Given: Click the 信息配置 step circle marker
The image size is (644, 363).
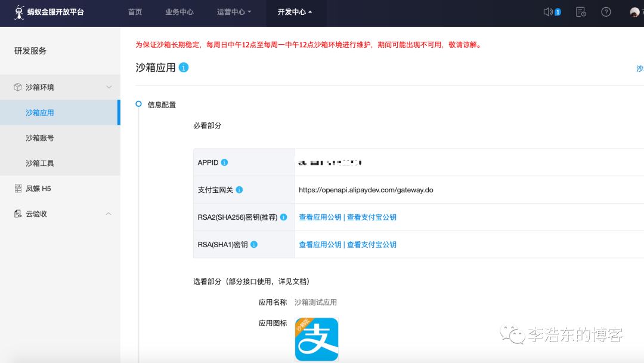Looking at the screenshot, I should pyautogui.click(x=139, y=104).
